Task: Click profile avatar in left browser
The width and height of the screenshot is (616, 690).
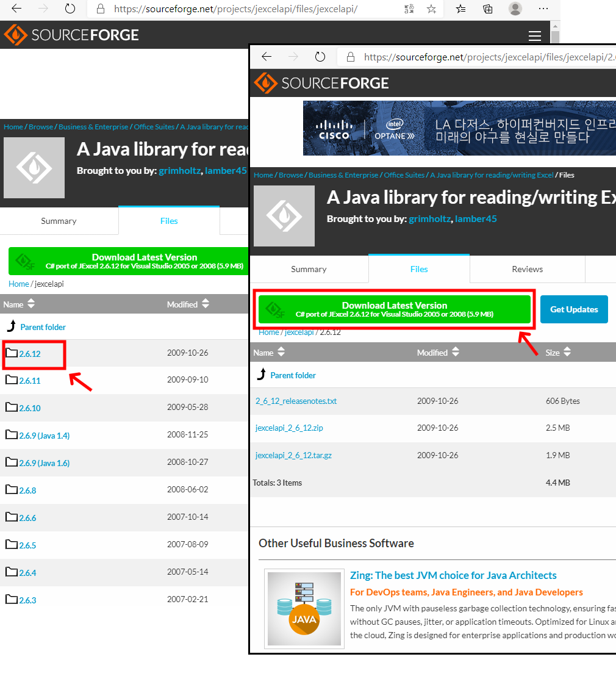Action: 515,9
